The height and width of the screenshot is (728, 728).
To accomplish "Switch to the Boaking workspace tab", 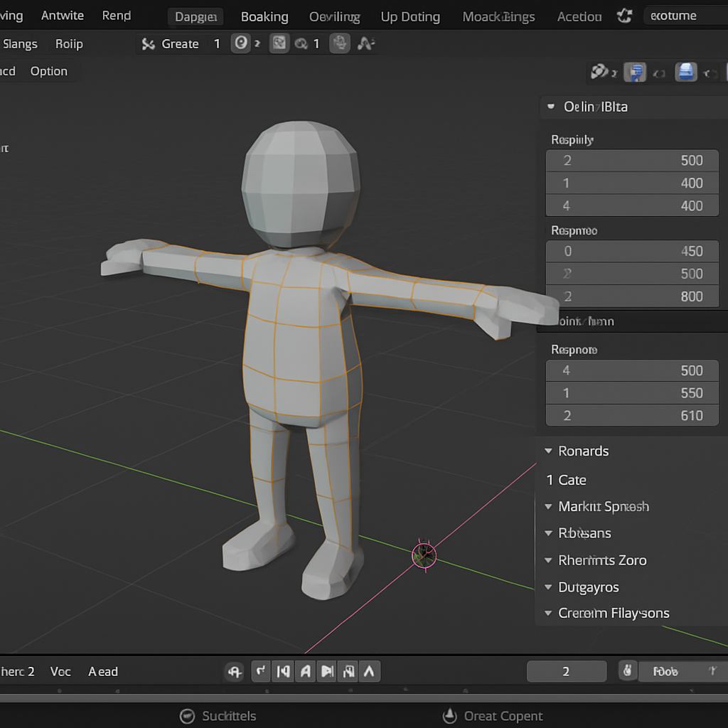I will tap(264, 16).
